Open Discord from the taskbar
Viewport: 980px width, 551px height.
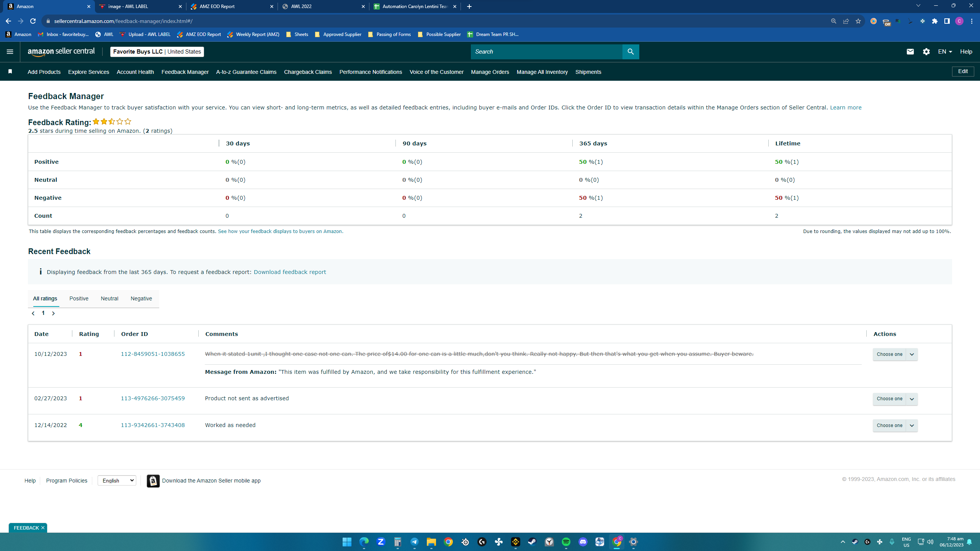[x=583, y=542]
